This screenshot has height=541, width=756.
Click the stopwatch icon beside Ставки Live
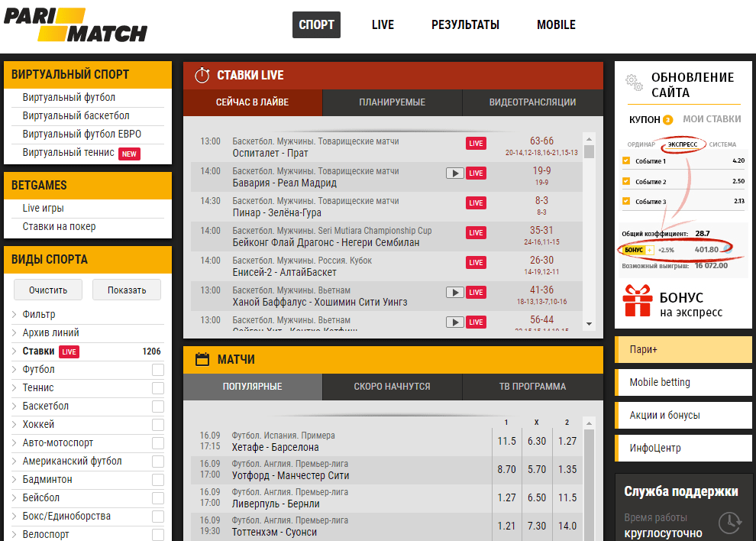pyautogui.click(x=202, y=76)
